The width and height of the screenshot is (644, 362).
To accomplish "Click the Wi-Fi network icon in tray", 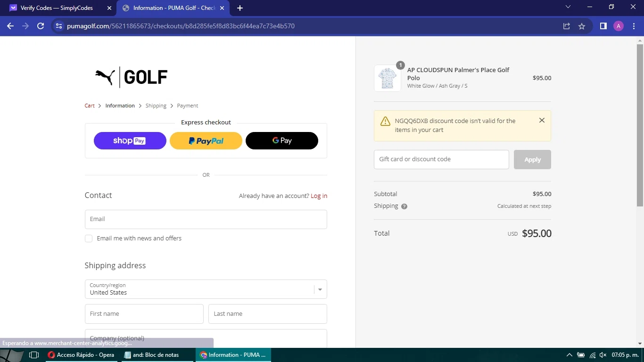I will point(593,355).
